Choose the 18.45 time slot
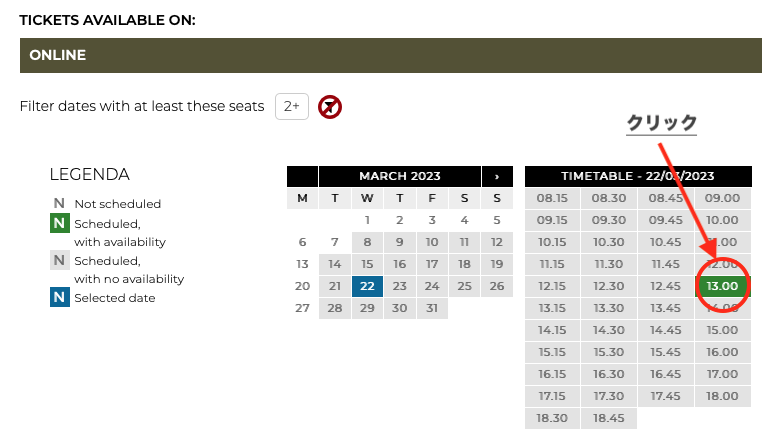This screenshot has height=439, width=773. click(x=608, y=418)
